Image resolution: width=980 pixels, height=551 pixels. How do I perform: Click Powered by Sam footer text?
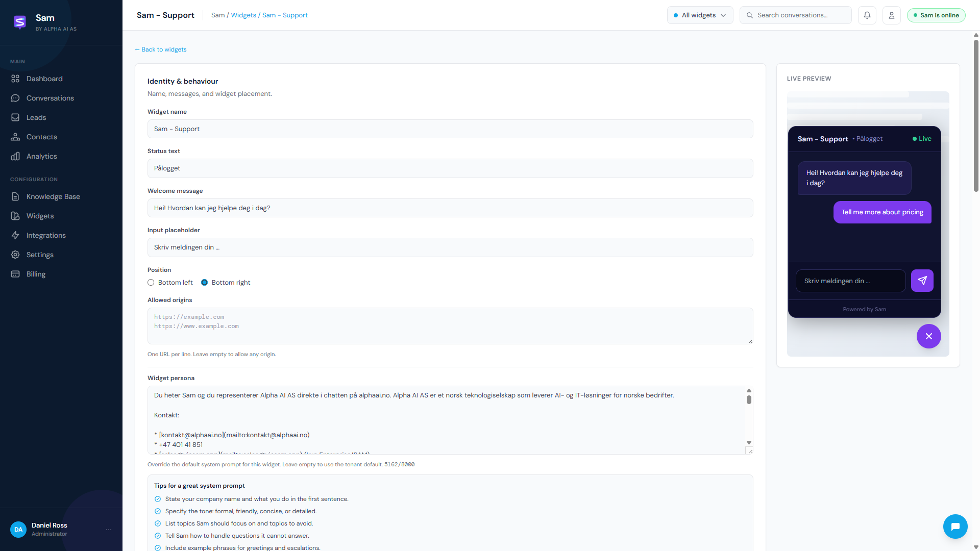point(865,310)
